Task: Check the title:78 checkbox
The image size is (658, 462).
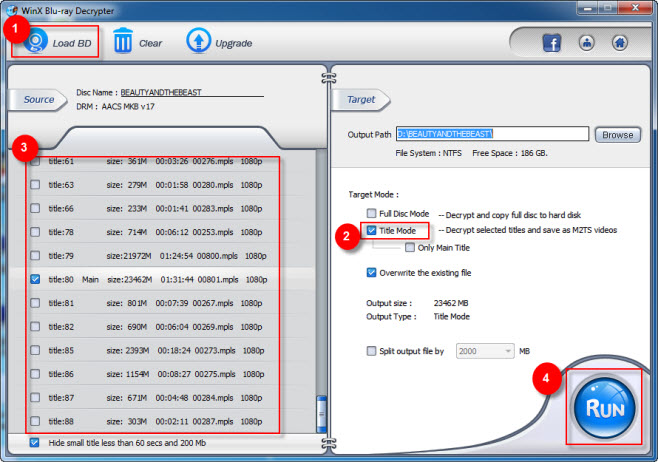Action: (x=35, y=232)
